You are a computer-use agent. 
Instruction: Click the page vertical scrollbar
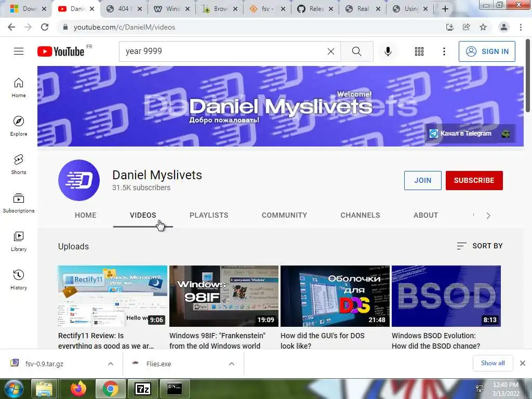(x=528, y=76)
